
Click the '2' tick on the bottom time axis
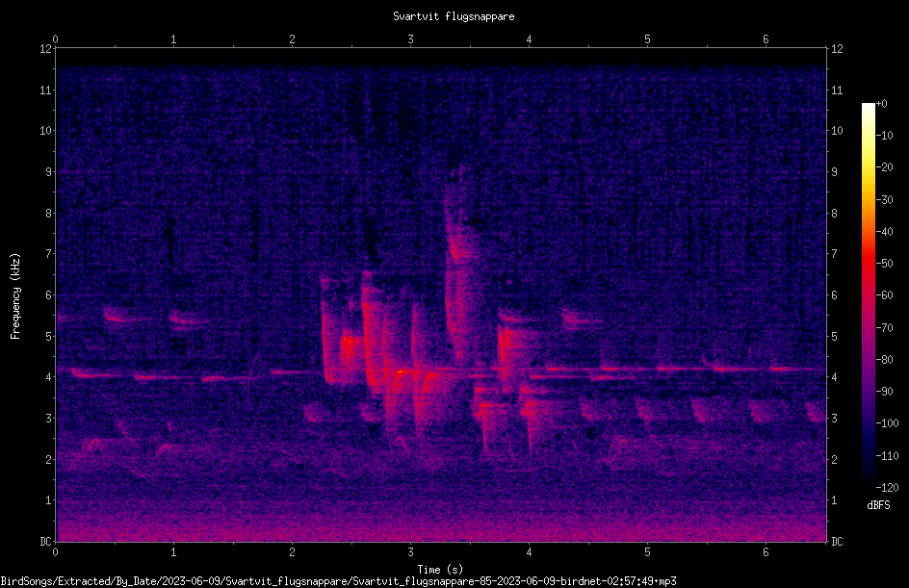click(292, 552)
